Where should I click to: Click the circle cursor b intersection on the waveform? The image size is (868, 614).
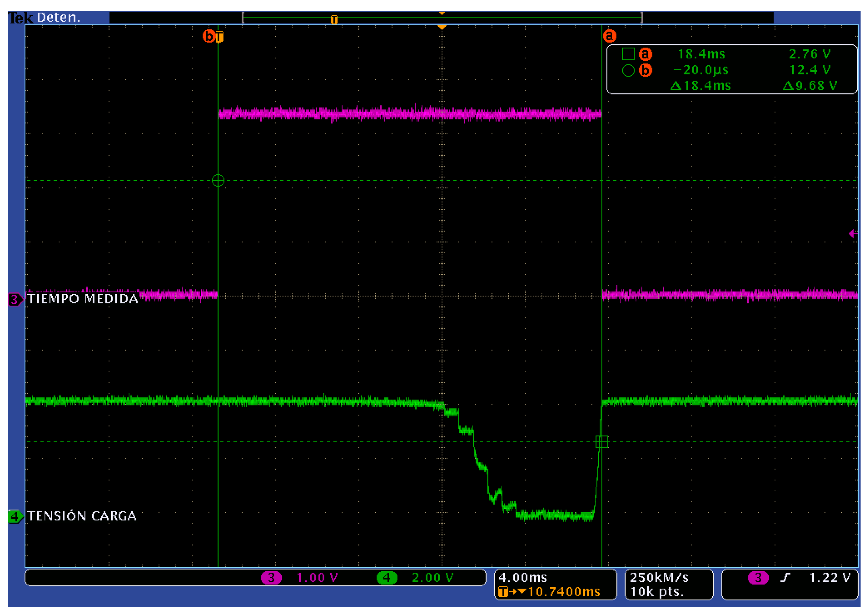click(x=218, y=180)
